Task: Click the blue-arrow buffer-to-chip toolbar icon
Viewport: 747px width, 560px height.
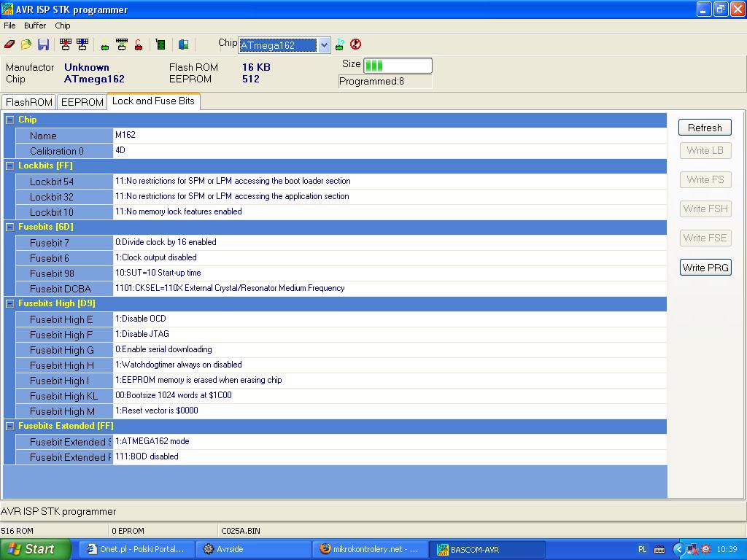Action: coord(82,44)
